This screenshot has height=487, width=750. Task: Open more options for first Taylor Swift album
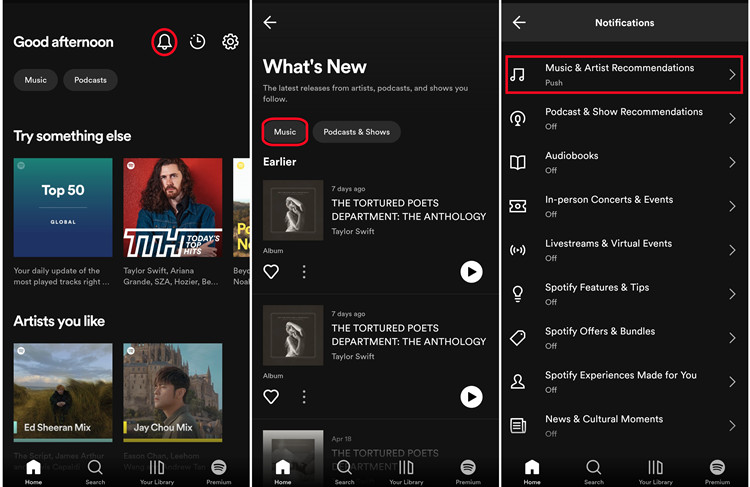point(304,272)
